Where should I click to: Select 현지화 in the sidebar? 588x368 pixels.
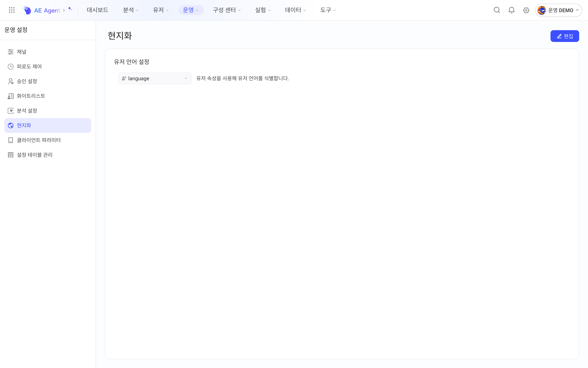48,125
